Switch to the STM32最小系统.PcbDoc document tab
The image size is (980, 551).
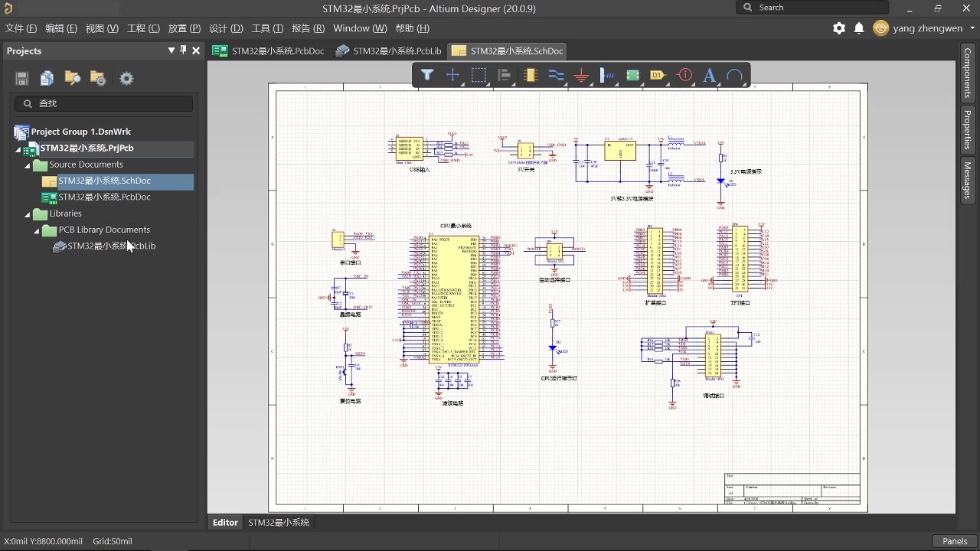(x=269, y=51)
